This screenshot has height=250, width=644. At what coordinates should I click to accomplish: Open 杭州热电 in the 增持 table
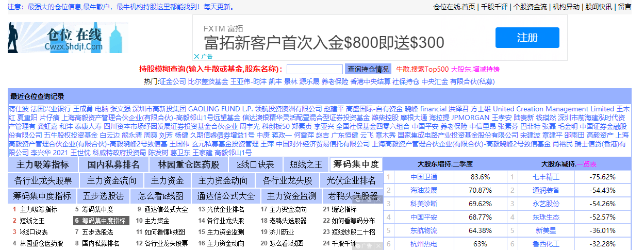(x=424, y=244)
